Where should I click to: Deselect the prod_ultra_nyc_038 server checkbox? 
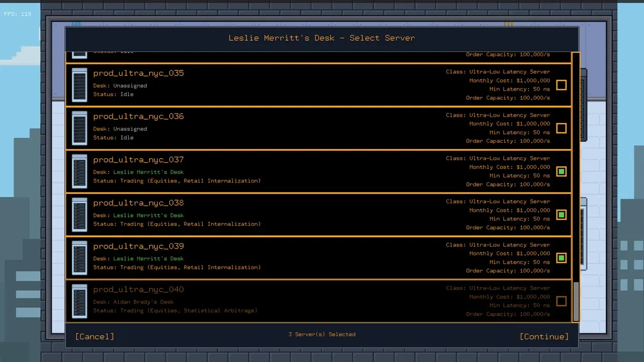click(x=561, y=215)
